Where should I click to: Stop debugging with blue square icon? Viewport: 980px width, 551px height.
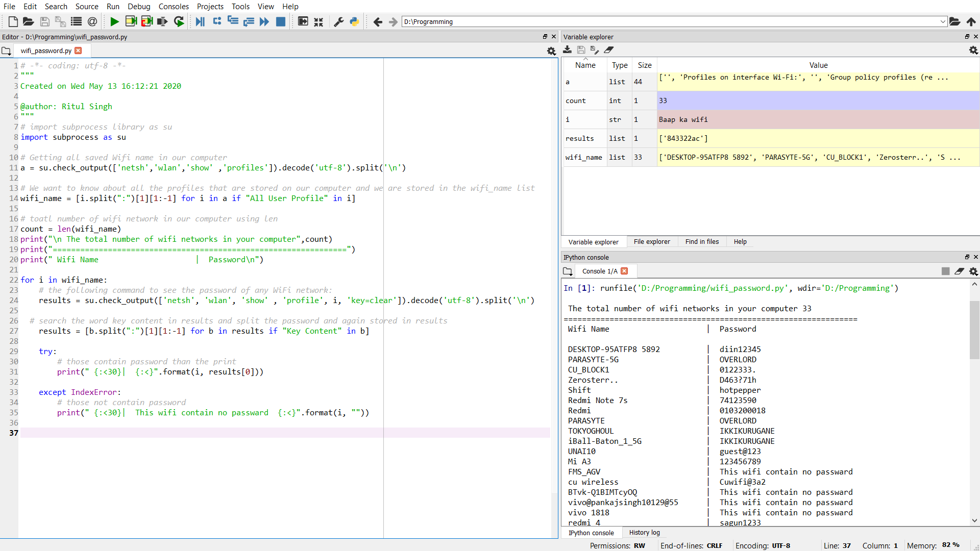pos(281,21)
